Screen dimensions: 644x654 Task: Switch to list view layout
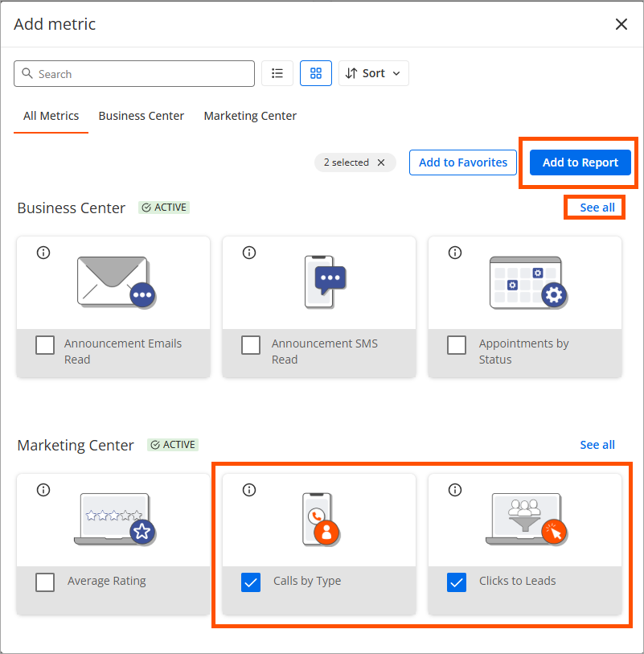coord(277,73)
